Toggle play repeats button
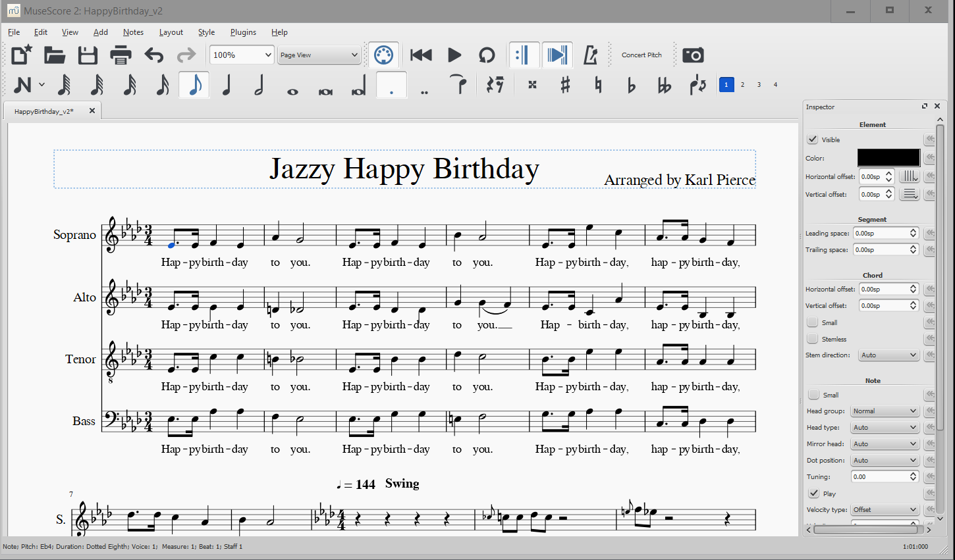The width and height of the screenshot is (955, 560). [524, 55]
